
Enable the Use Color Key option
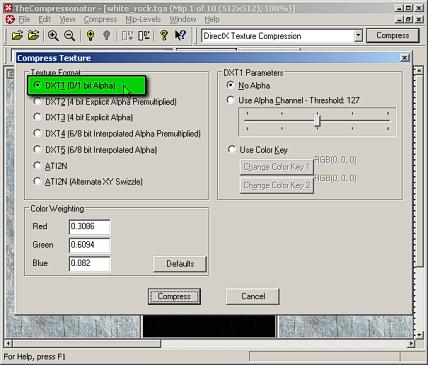(257, 150)
